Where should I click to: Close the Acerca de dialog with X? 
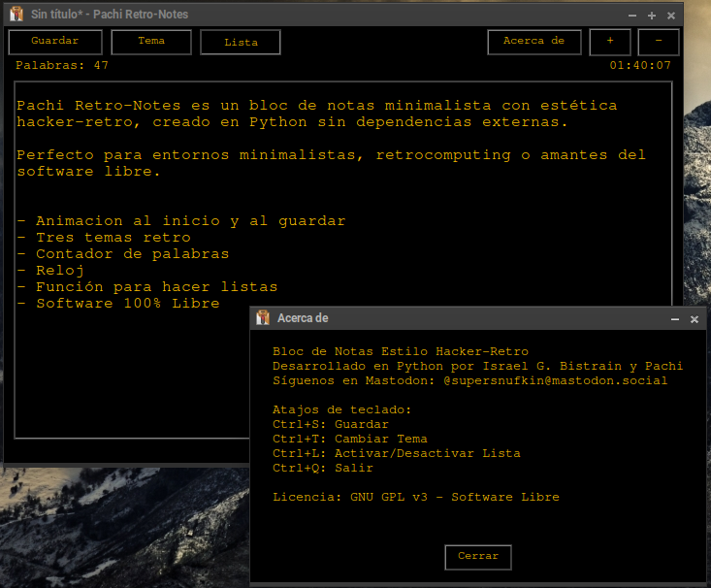(x=695, y=319)
